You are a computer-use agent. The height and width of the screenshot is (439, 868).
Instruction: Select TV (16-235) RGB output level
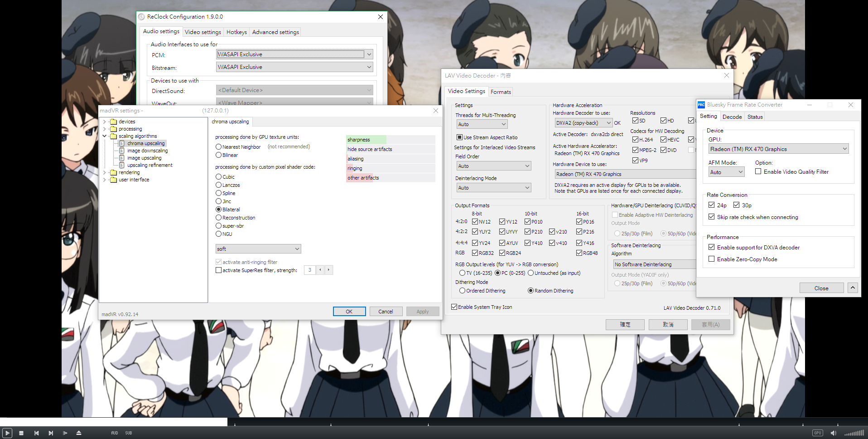click(x=462, y=273)
